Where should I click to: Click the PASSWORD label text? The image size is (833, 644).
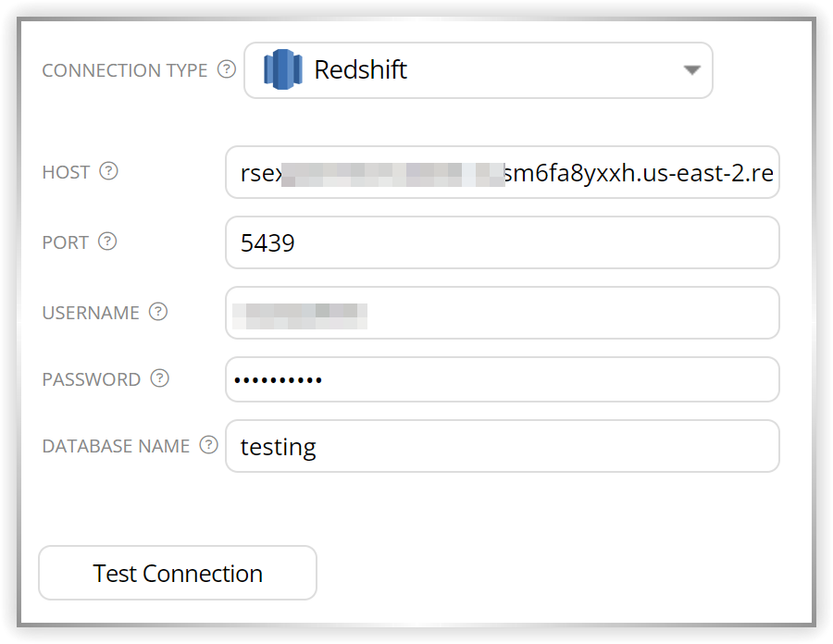pyautogui.click(x=92, y=379)
